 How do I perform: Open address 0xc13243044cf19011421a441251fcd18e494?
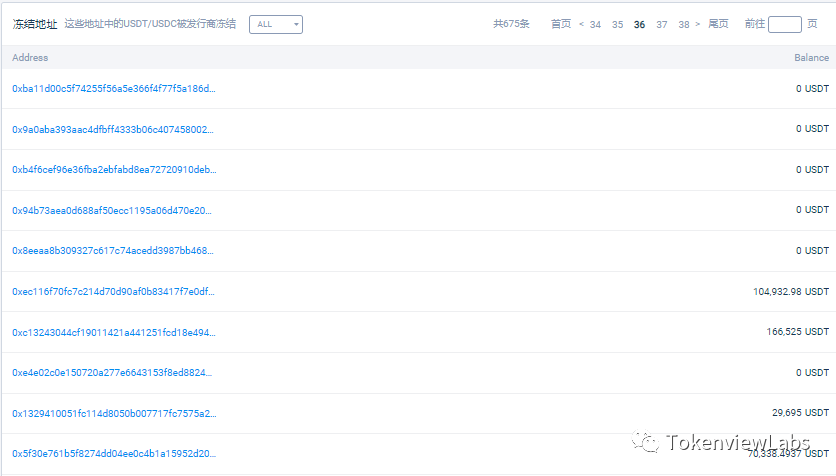tap(113, 332)
